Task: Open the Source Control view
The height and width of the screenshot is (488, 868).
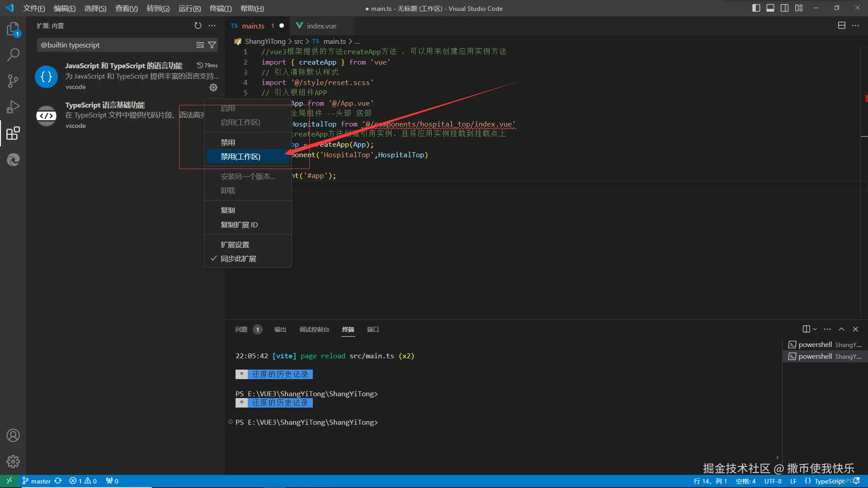Action: (13, 81)
